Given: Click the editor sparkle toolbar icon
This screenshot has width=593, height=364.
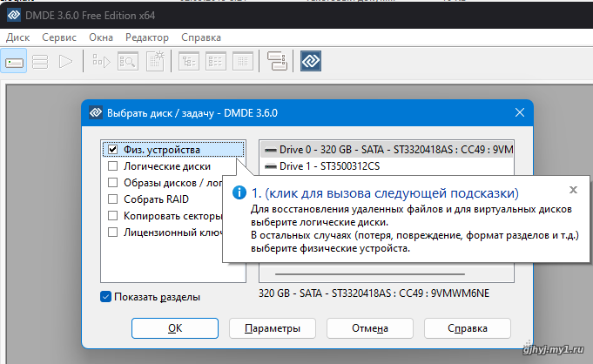Looking at the screenshot, I should pyautogui.click(x=156, y=61).
